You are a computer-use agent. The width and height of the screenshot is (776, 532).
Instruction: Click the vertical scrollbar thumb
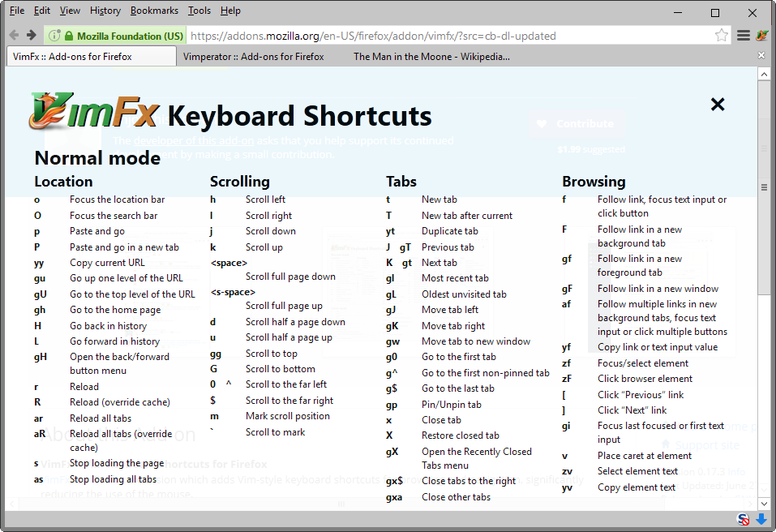click(x=764, y=187)
